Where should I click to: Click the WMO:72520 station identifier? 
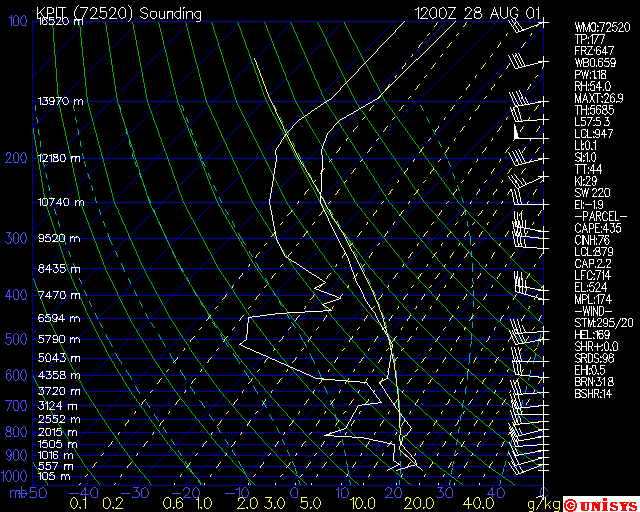(x=602, y=27)
